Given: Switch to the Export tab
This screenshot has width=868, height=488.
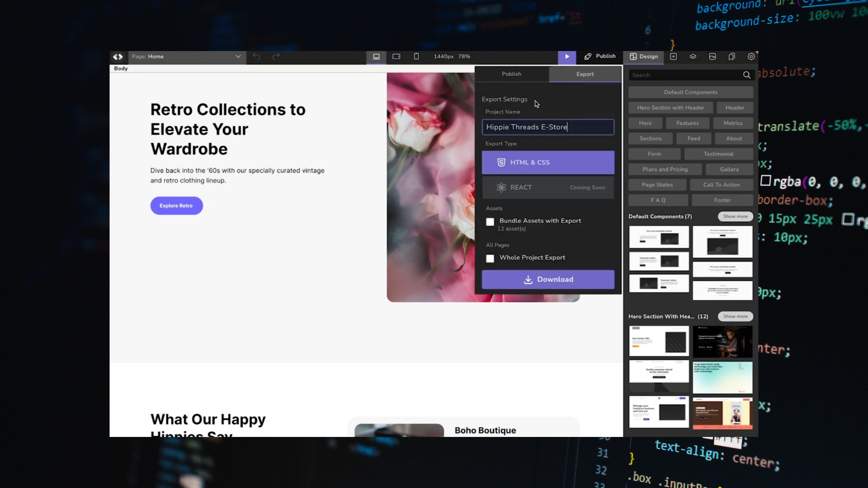Looking at the screenshot, I should click(585, 74).
